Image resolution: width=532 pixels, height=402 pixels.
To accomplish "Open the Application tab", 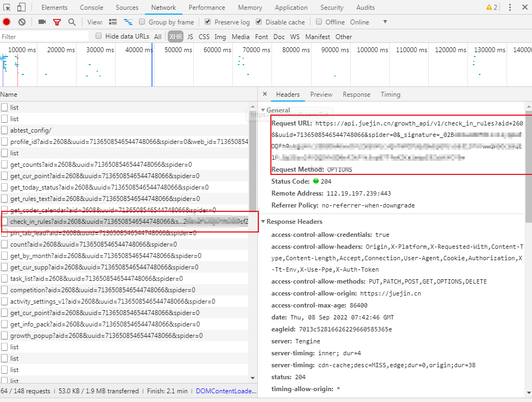I will click(291, 8).
